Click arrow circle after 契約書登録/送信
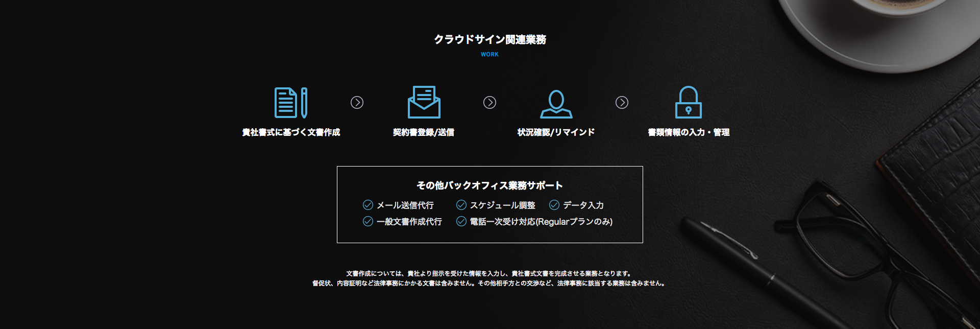Viewport: 980px width, 329px height. click(489, 103)
